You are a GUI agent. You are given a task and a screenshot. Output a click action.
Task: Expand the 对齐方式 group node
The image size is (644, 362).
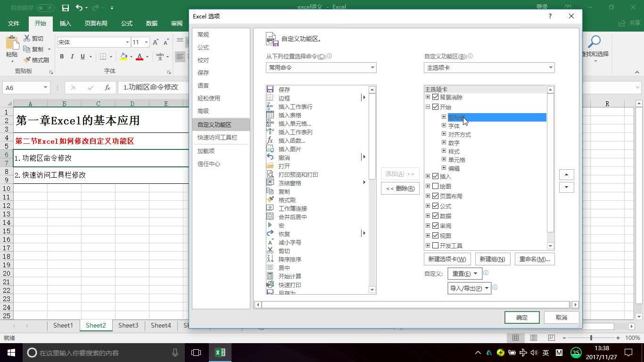[x=444, y=134]
